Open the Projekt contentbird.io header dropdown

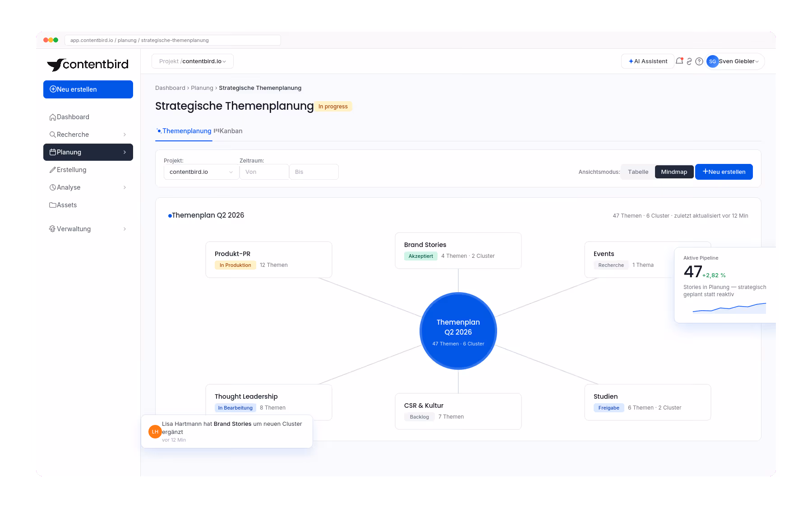(x=193, y=61)
